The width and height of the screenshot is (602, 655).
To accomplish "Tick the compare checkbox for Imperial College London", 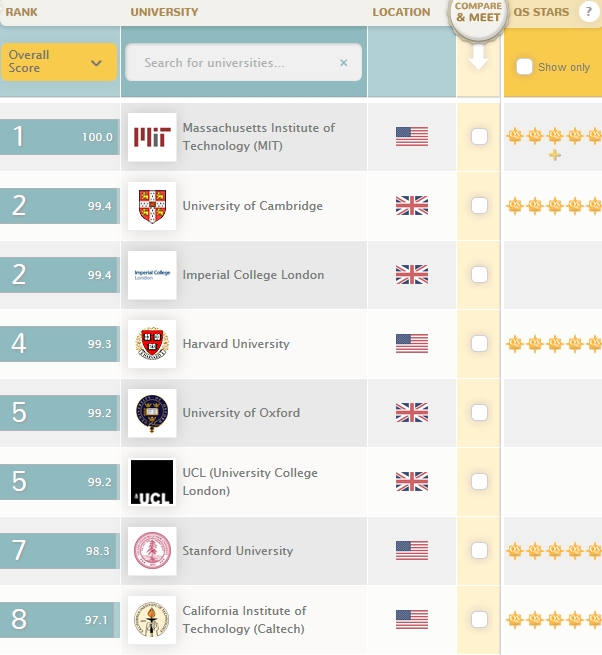I will (x=479, y=274).
